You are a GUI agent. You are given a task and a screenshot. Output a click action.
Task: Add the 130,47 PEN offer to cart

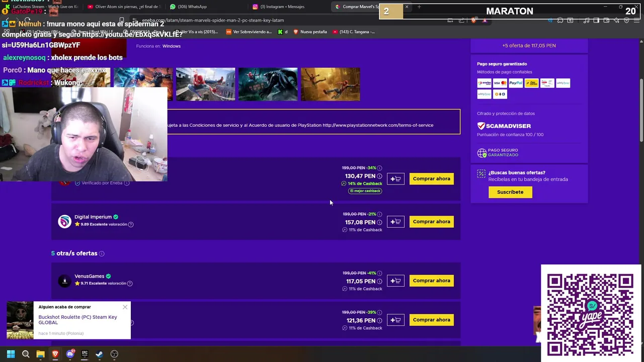tap(395, 178)
